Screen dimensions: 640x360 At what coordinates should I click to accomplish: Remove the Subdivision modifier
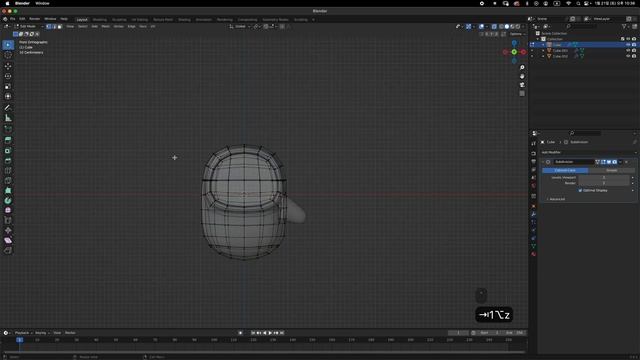(x=627, y=162)
